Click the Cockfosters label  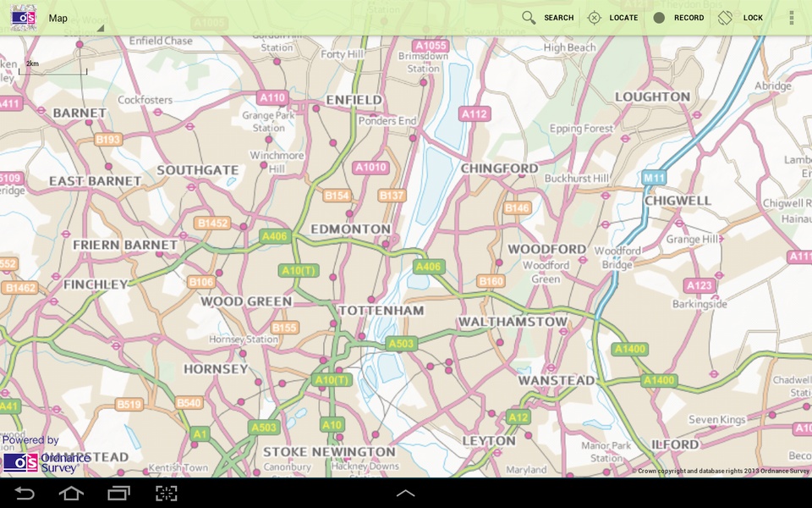coord(145,100)
